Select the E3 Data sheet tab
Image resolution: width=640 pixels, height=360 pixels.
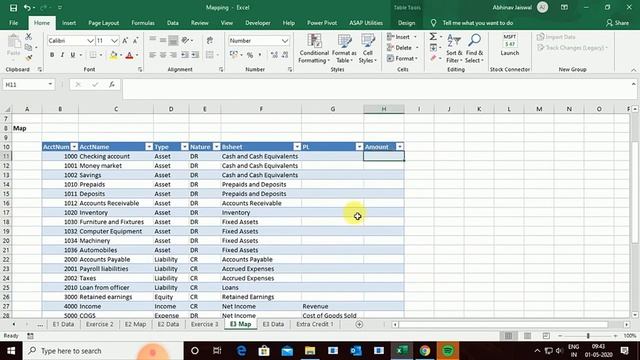pos(273,324)
